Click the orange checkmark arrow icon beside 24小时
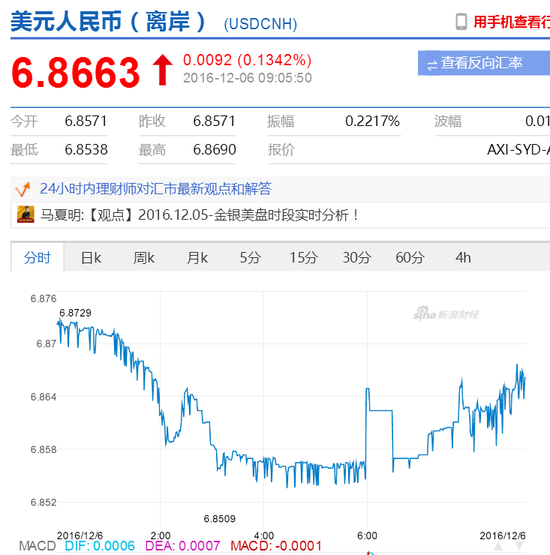 tap(23, 189)
